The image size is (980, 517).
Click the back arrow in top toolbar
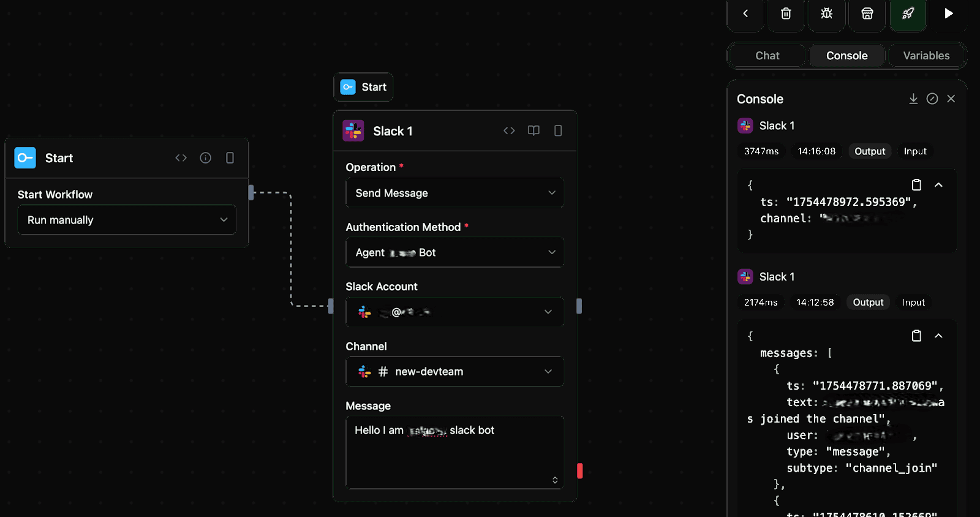(745, 13)
